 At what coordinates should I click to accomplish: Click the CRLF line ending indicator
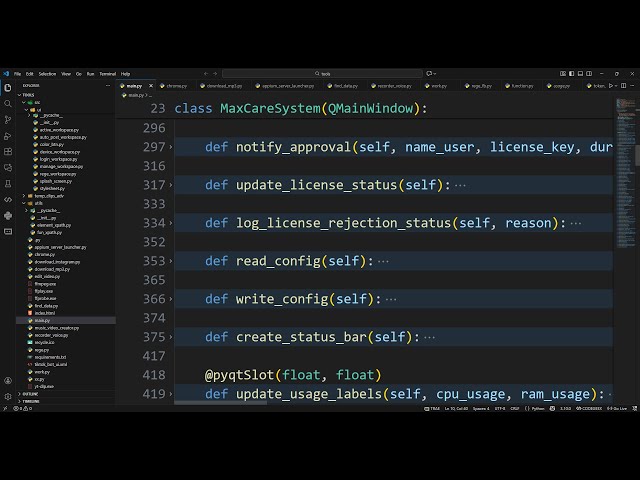tap(515, 408)
